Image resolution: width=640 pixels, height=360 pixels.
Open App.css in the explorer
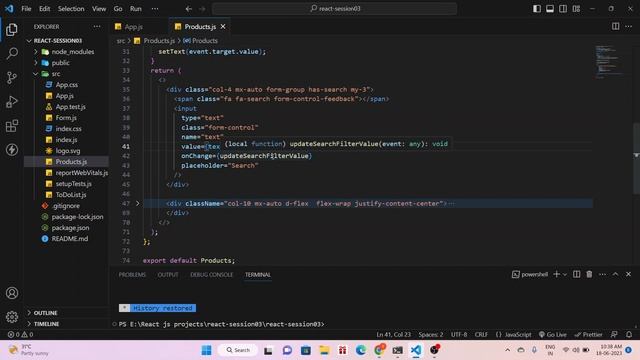coord(67,85)
